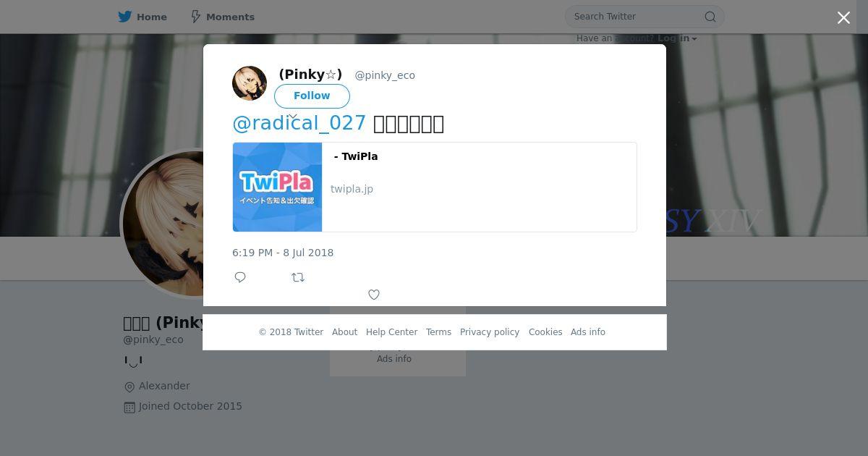Retweet with the arrows icon

[298, 277]
